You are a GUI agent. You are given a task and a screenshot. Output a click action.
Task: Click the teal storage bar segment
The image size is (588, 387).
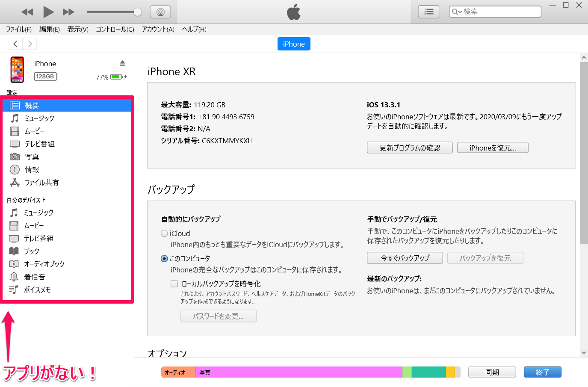tap(428, 372)
